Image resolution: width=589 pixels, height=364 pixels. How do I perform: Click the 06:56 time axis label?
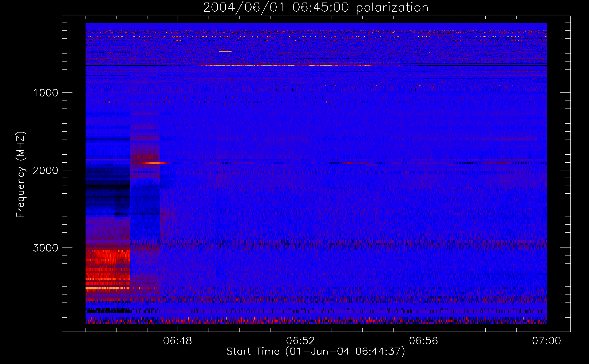[424, 341]
